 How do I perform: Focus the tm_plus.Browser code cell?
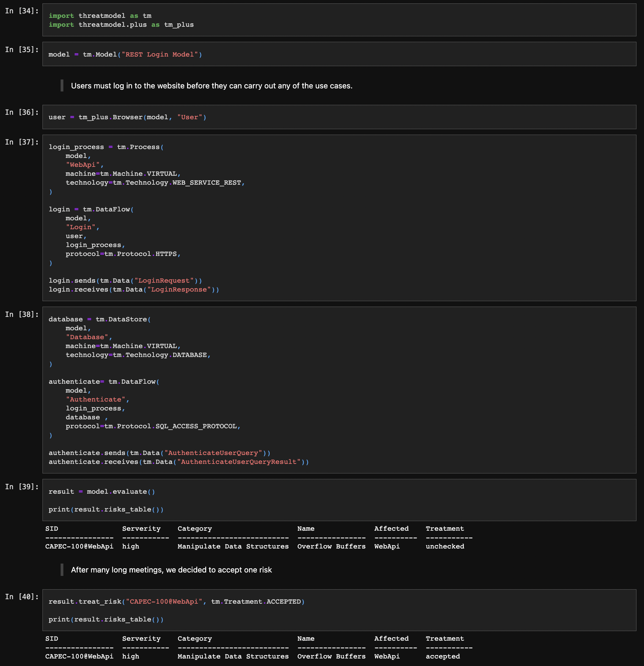click(339, 117)
